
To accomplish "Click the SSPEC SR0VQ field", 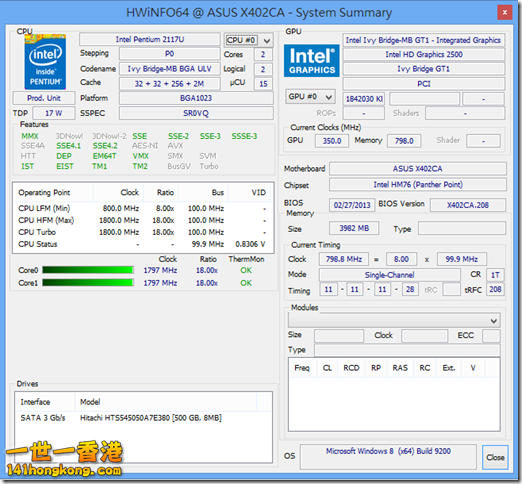I will (196, 113).
